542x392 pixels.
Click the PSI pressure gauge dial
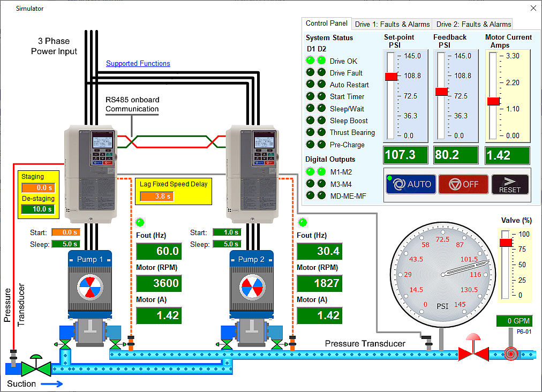click(x=443, y=274)
